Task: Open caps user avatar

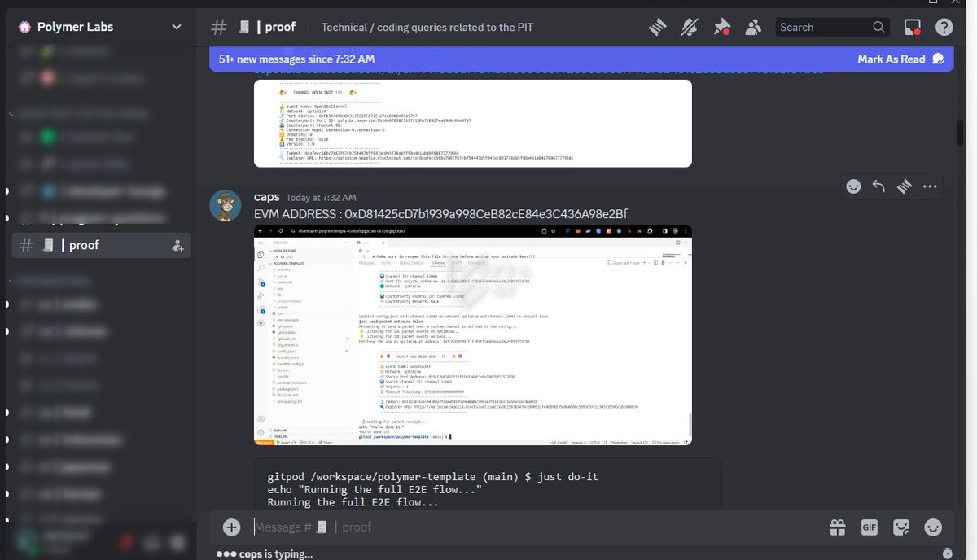Action: [226, 205]
